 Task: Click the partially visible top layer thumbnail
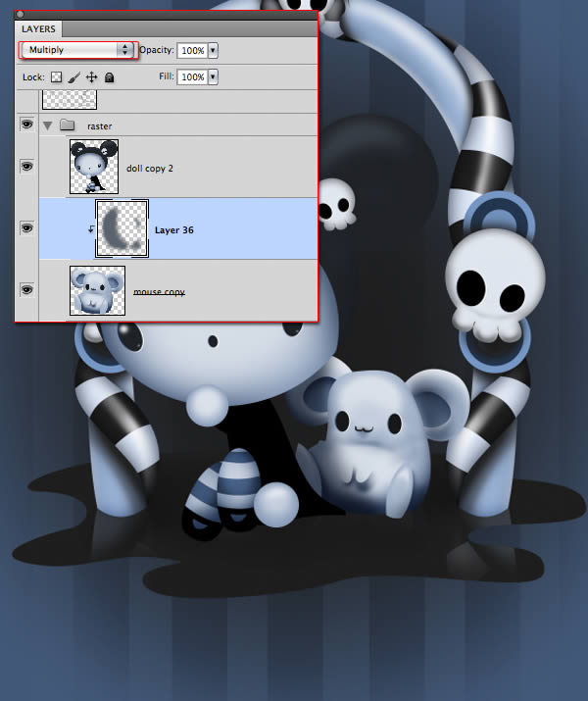[70, 99]
